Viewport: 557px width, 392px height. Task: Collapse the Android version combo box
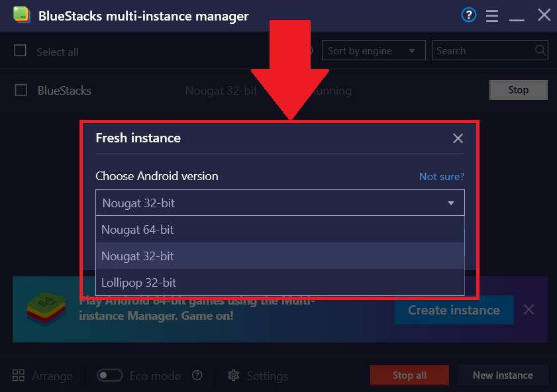pos(280,203)
